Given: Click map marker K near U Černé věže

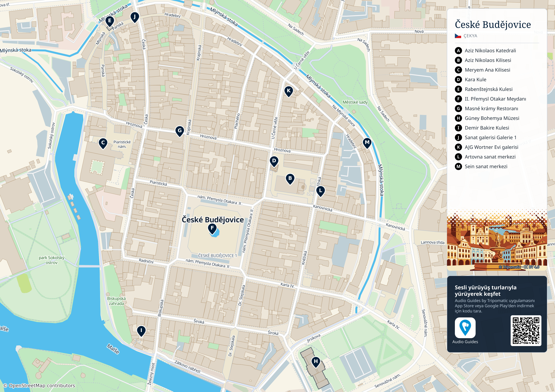Looking at the screenshot, I should (x=289, y=91).
